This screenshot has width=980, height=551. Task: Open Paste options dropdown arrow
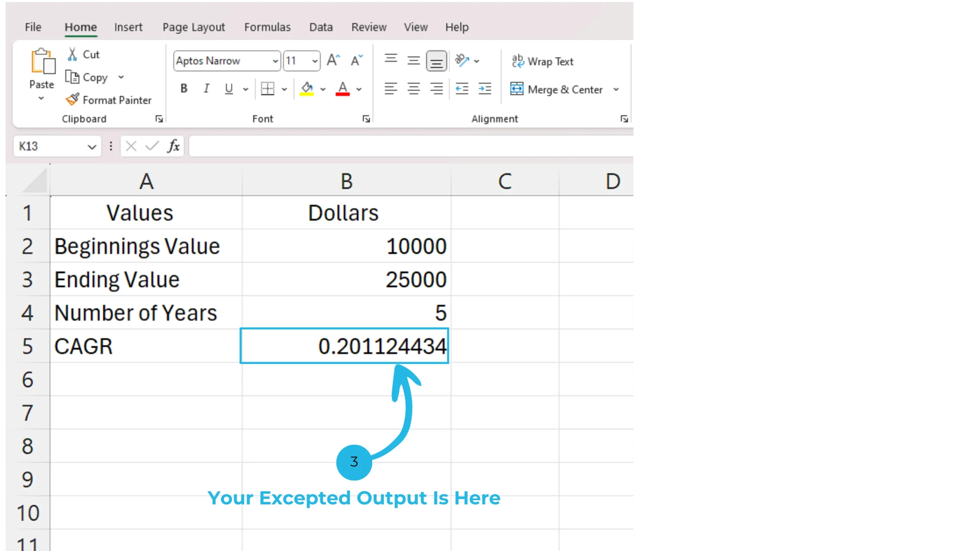tap(41, 98)
